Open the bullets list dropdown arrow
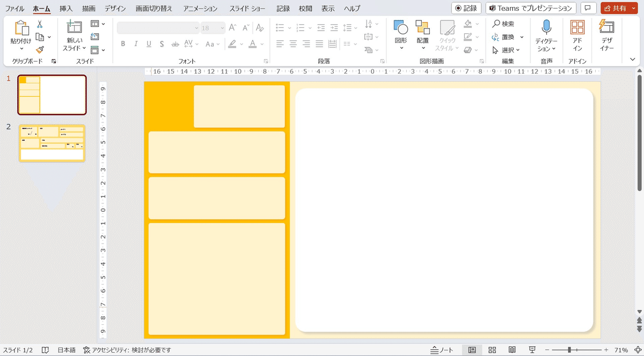Viewport: 644px width, 356px height. pyautogui.click(x=290, y=28)
